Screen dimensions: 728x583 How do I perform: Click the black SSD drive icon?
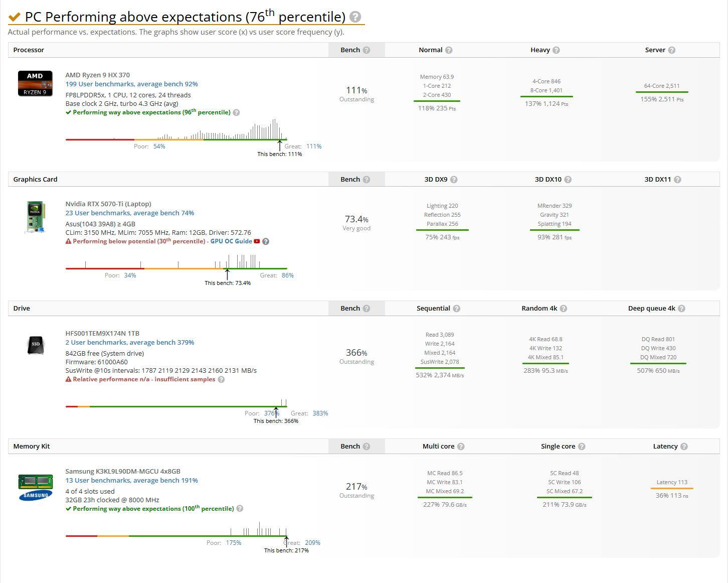35,344
